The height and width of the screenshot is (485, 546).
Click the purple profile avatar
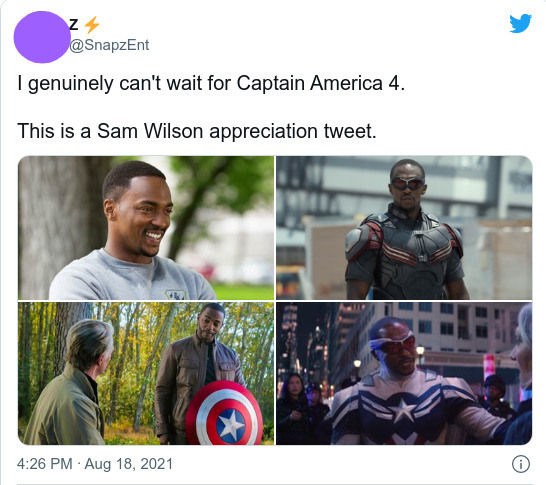pos(42,37)
